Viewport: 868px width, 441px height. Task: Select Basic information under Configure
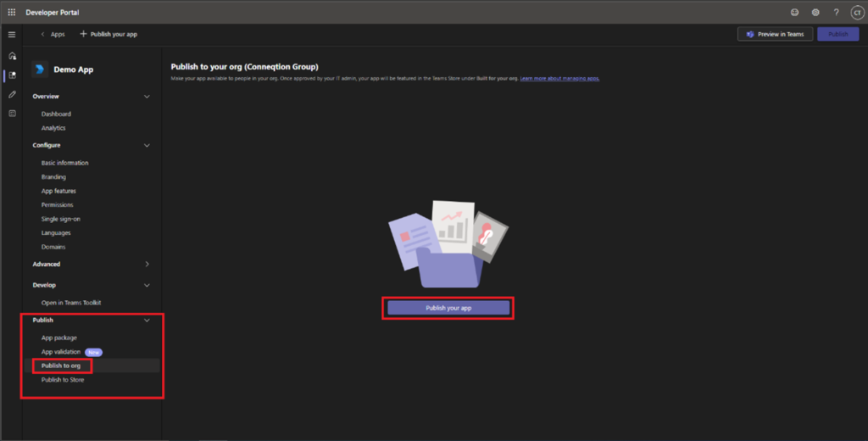[64, 163]
